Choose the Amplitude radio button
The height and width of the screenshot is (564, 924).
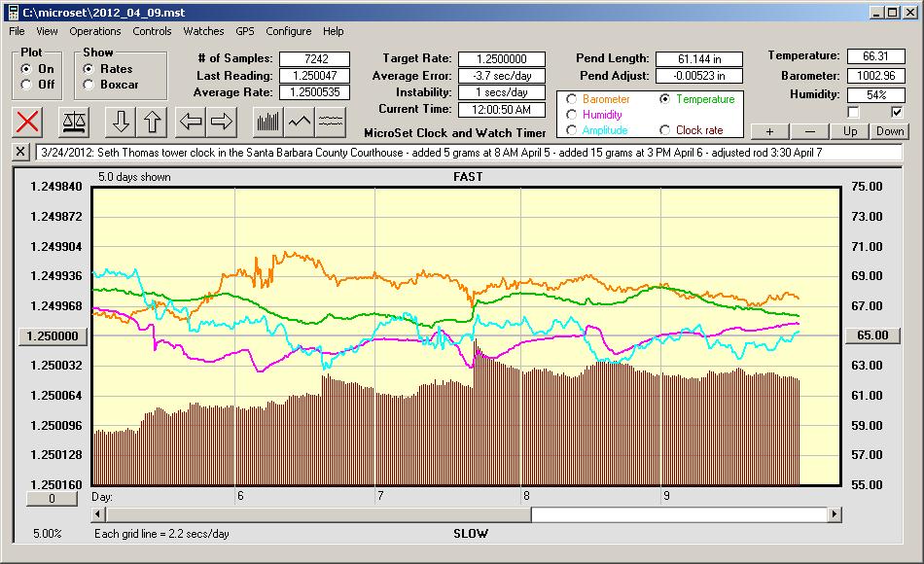coord(571,130)
